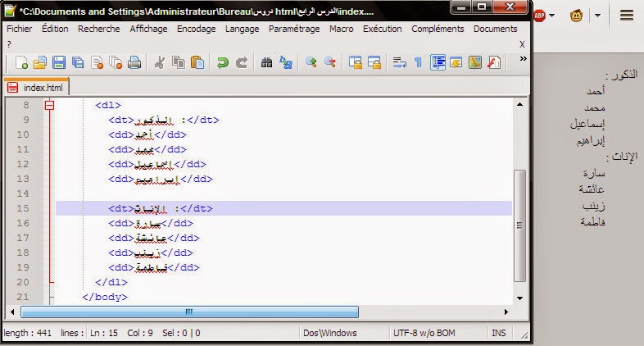This screenshot has width=644, height=346.
Task: Cut selection with scissors icon
Action: pyautogui.click(x=159, y=62)
